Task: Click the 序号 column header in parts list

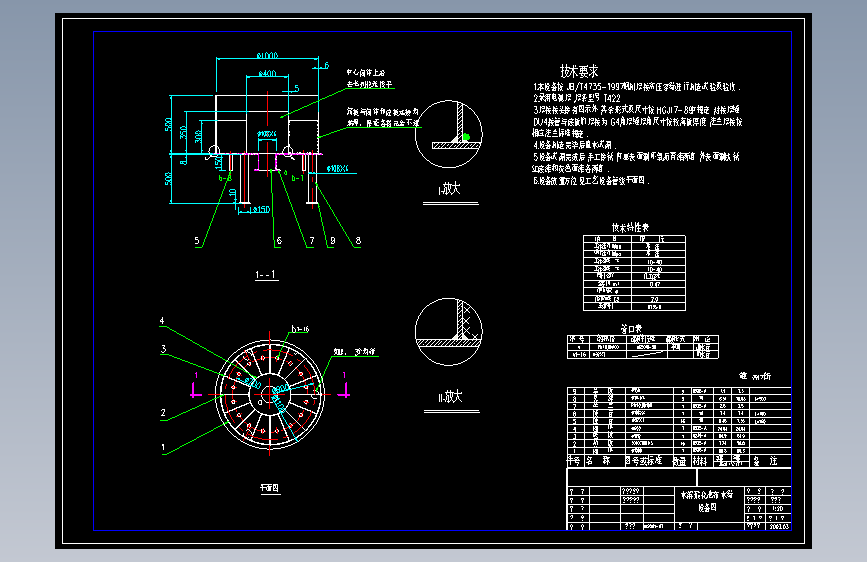Action: 573,461
